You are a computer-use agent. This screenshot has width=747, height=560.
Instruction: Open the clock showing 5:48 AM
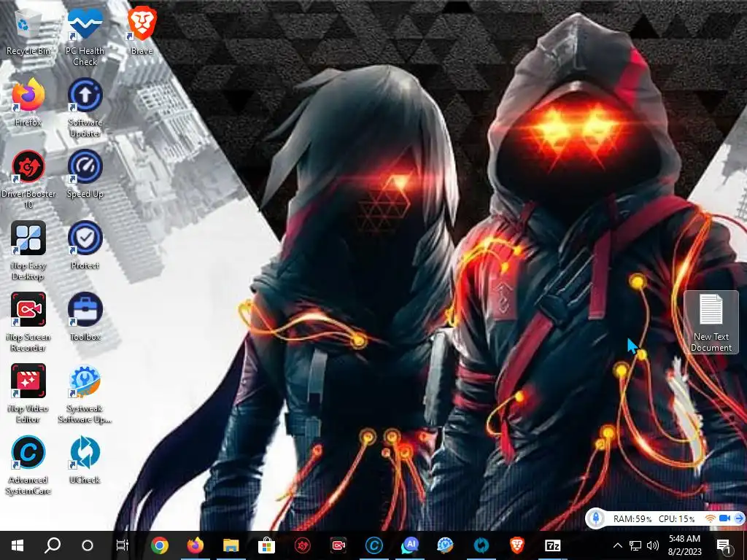tap(684, 545)
